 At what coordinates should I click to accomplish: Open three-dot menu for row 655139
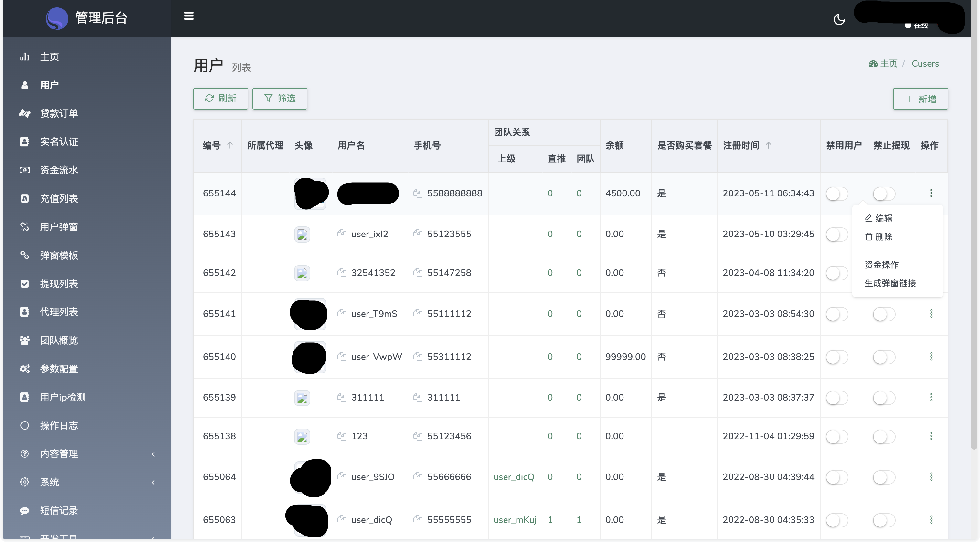tap(931, 397)
